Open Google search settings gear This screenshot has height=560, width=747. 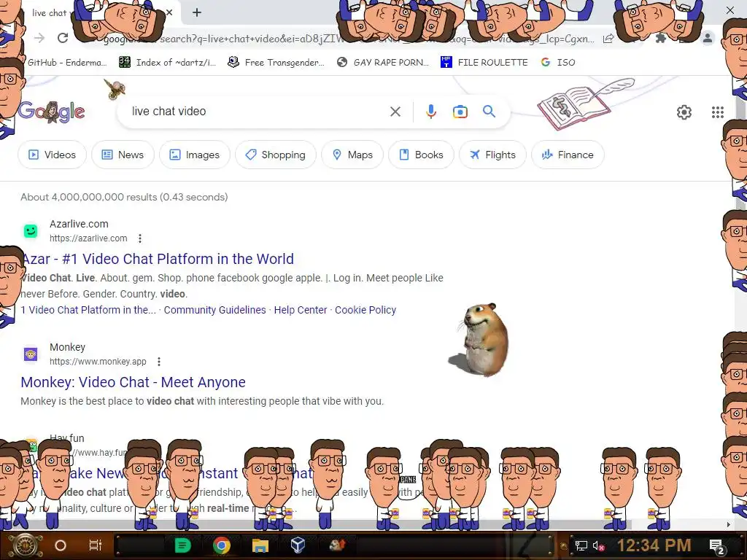tap(684, 112)
